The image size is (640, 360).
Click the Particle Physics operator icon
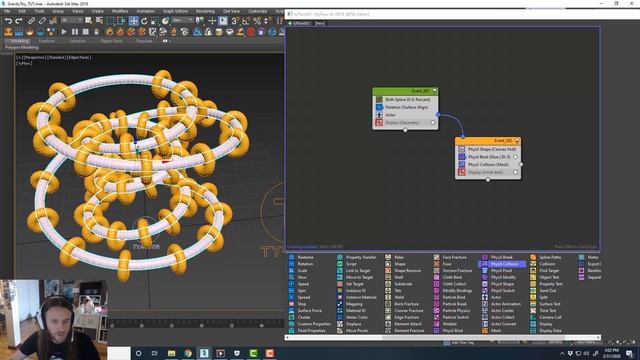(x=436, y=311)
